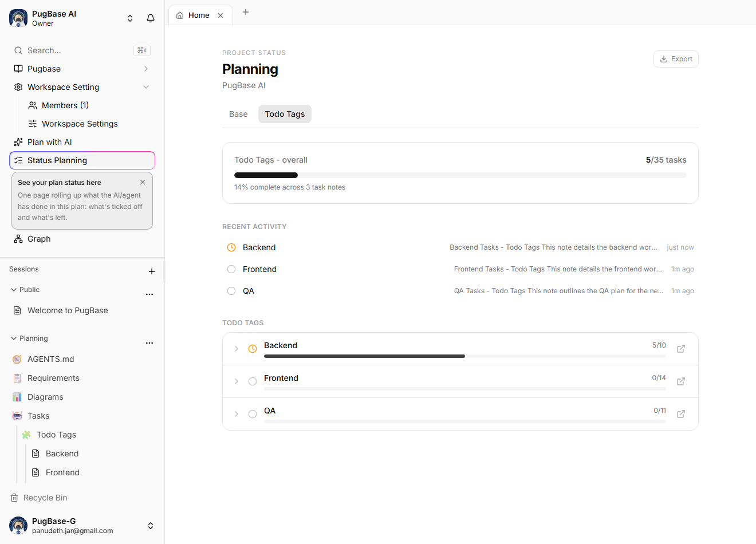756x544 pixels.
Task: Open Frontend note via external link icon
Action: pos(681,381)
